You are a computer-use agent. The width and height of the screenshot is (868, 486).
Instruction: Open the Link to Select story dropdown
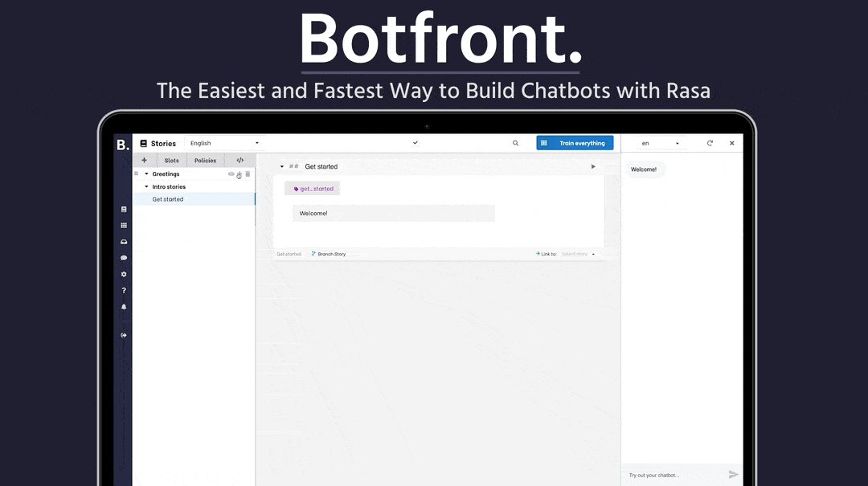click(578, 254)
